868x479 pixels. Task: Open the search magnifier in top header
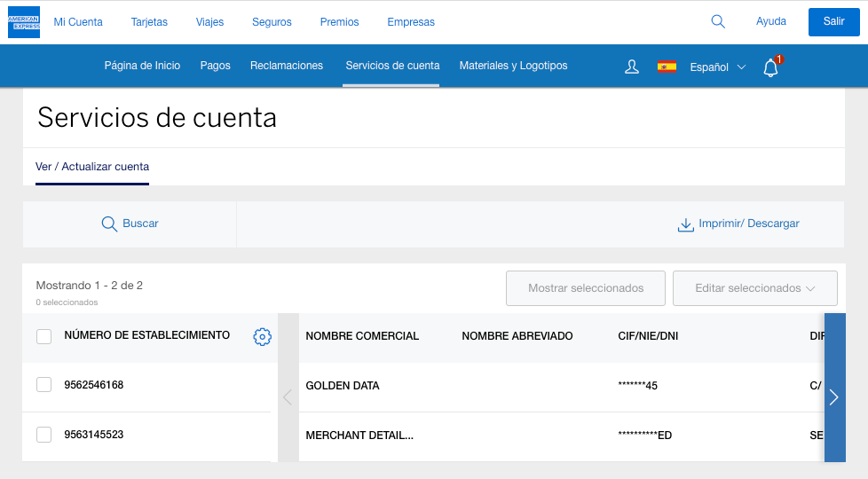(718, 22)
